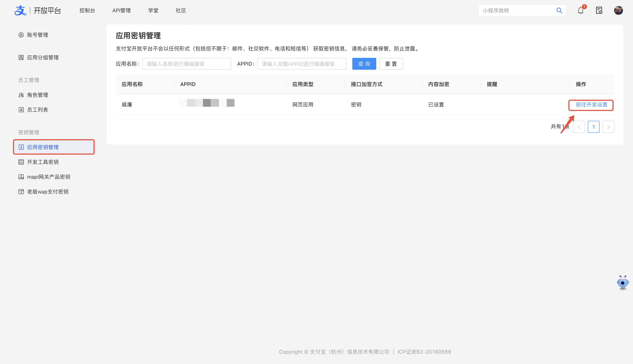Click the 接口加签方式 column header
The height and width of the screenshot is (364, 633).
(367, 84)
